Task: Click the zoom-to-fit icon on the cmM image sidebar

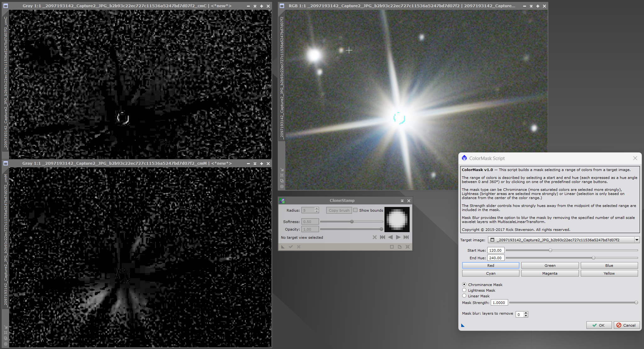Action: click(6, 333)
